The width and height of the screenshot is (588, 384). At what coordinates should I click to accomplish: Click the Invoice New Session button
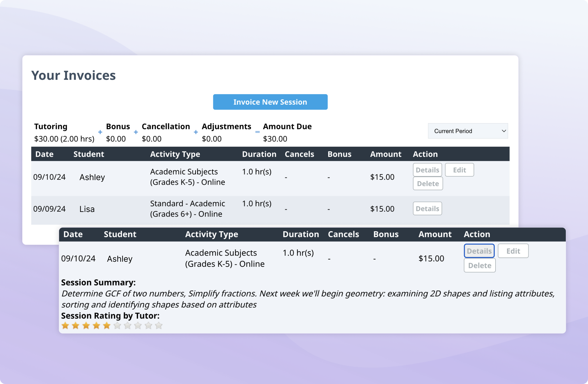270,102
